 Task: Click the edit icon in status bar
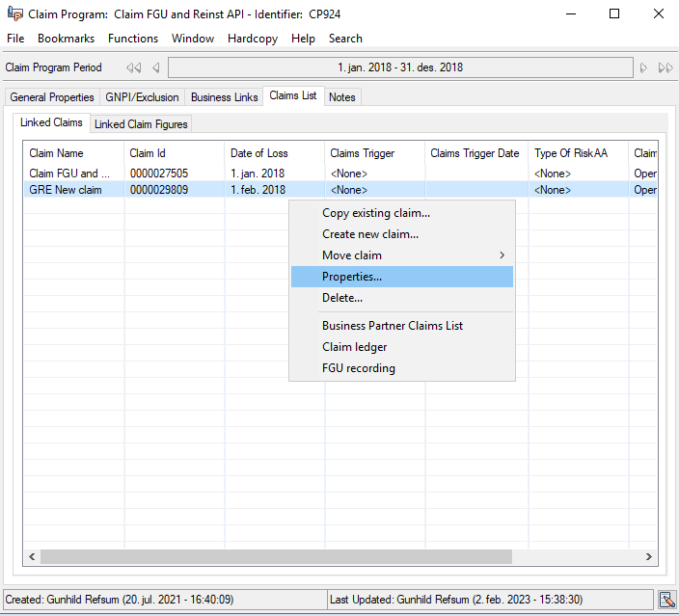pos(666,600)
